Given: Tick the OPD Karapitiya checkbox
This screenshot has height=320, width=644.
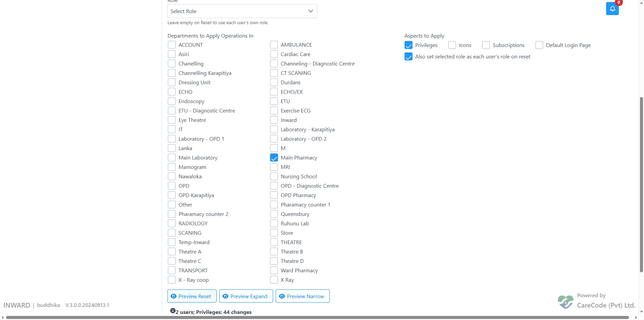Looking at the screenshot, I should 171,195.
